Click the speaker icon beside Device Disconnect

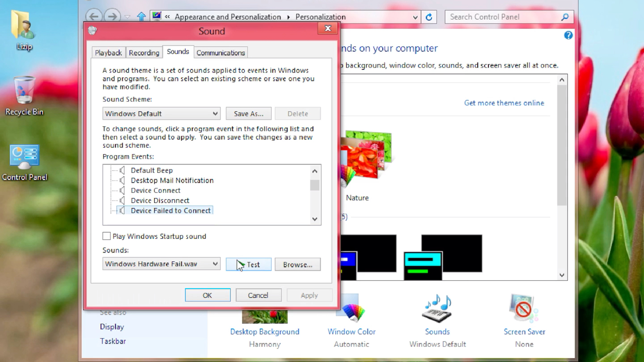click(122, 200)
